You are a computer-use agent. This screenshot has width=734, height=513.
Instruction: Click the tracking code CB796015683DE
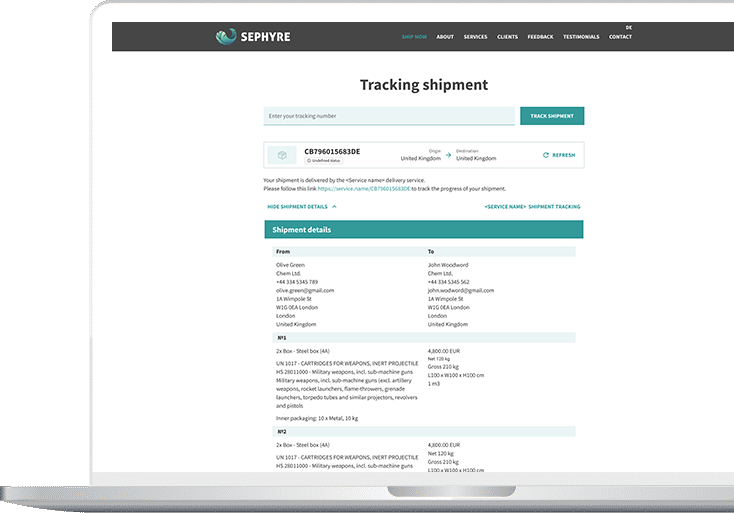tap(332, 151)
